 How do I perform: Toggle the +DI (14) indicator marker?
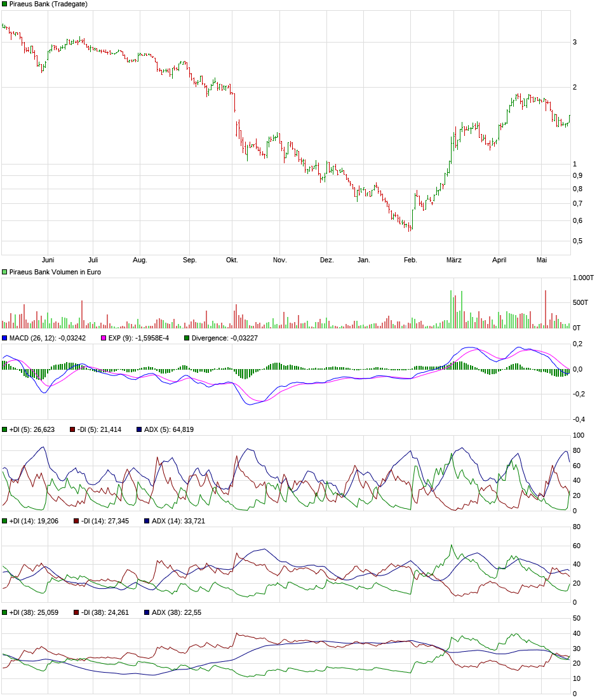click(4, 522)
